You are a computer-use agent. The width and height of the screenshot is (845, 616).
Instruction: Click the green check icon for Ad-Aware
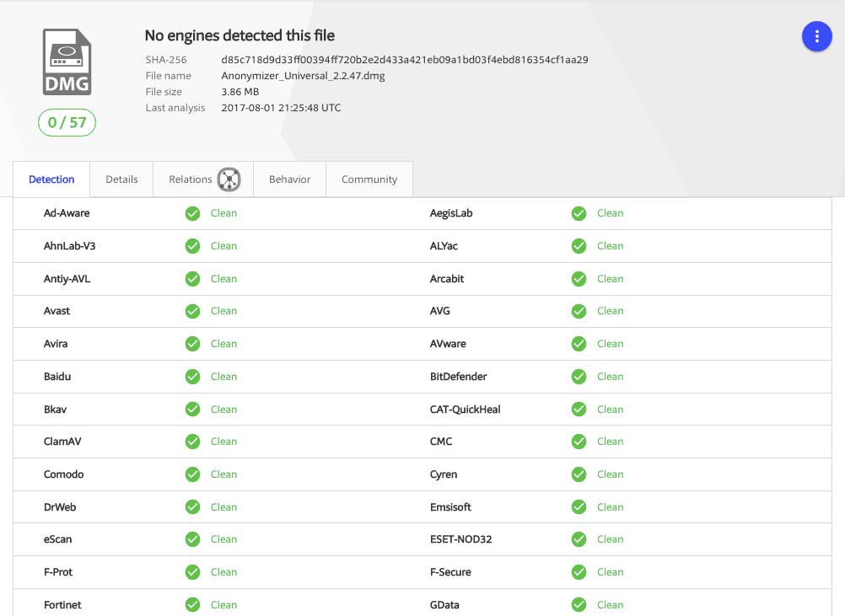[192, 214]
